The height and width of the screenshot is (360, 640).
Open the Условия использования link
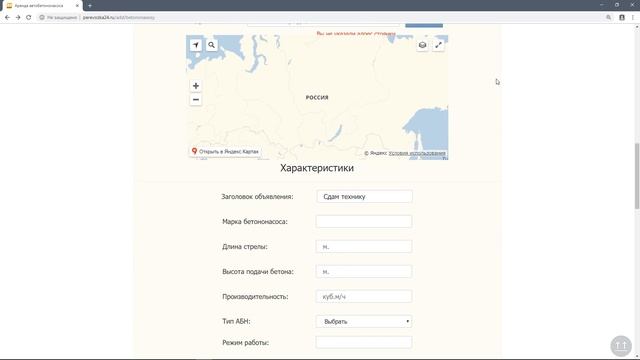point(417,153)
